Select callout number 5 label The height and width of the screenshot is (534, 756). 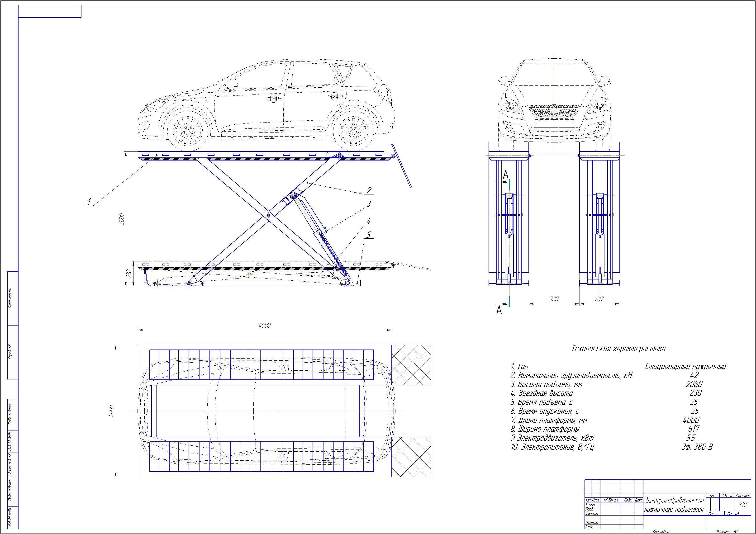click(x=369, y=235)
